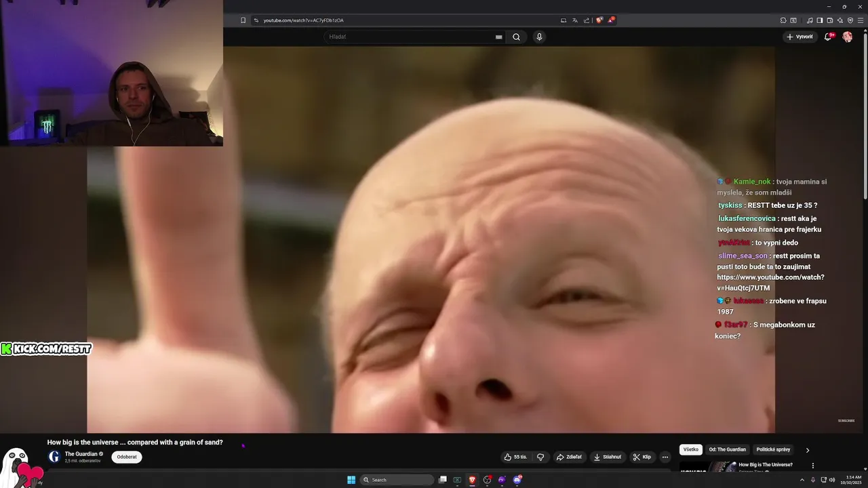The width and height of the screenshot is (868, 488).
Task: Open Brave Rewards triangle icon
Action: coord(611,20)
